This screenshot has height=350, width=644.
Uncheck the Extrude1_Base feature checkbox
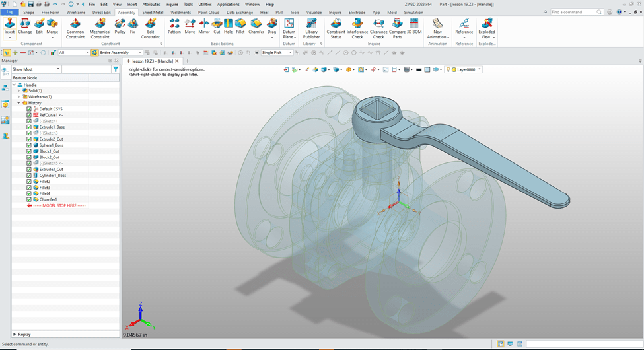29,127
